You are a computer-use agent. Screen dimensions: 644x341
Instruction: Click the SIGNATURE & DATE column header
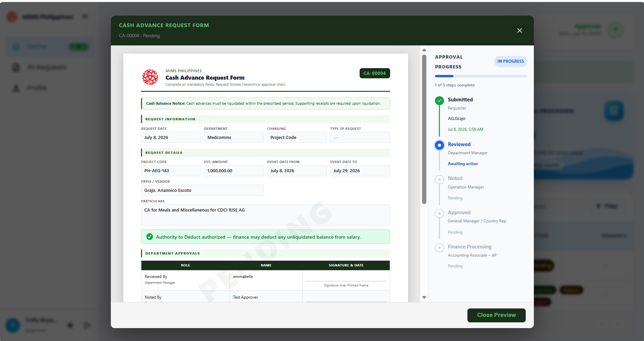tap(346, 265)
